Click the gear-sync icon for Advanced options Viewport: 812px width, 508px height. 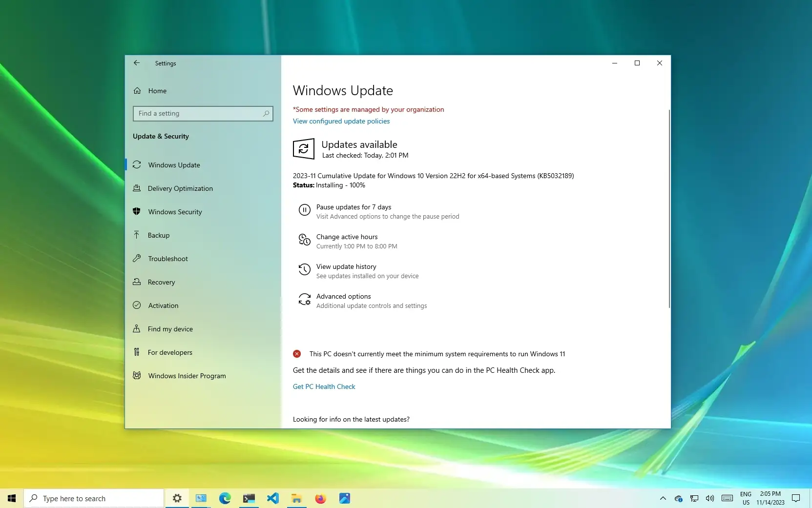tap(304, 300)
